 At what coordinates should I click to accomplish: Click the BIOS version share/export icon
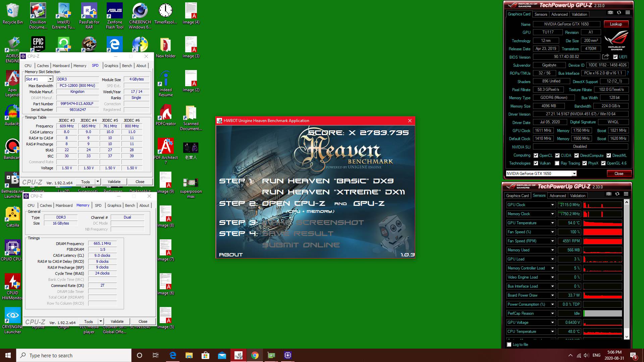pos(605,57)
